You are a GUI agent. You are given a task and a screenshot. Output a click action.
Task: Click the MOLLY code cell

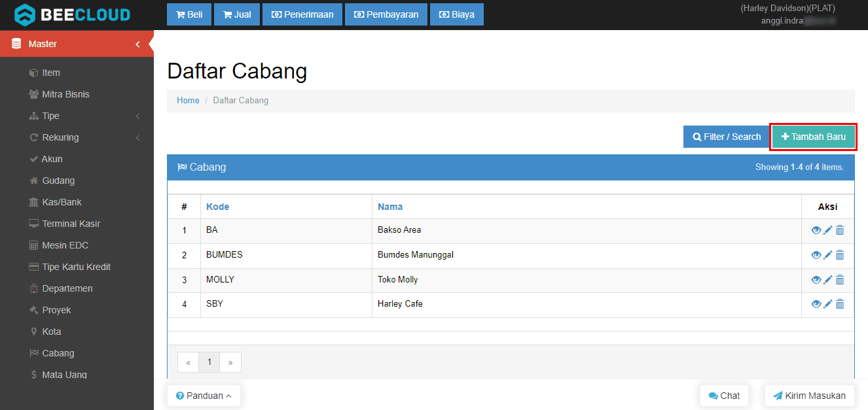pos(286,280)
